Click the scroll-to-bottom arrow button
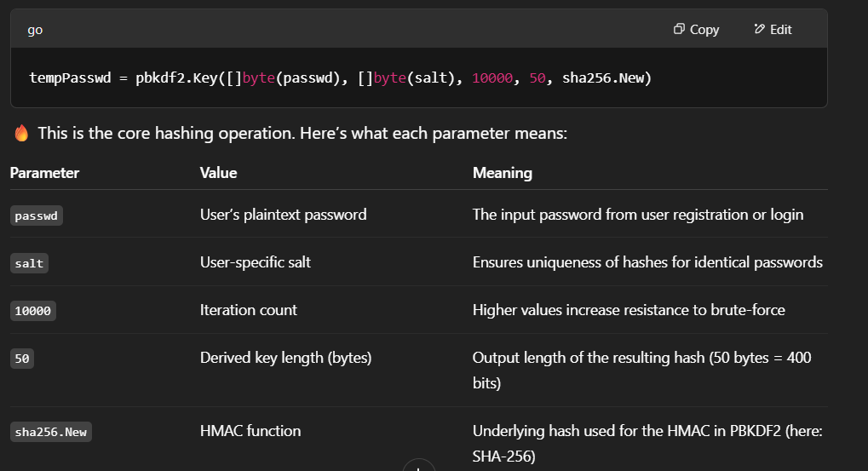Screen dimensions: 868x471 418,467
